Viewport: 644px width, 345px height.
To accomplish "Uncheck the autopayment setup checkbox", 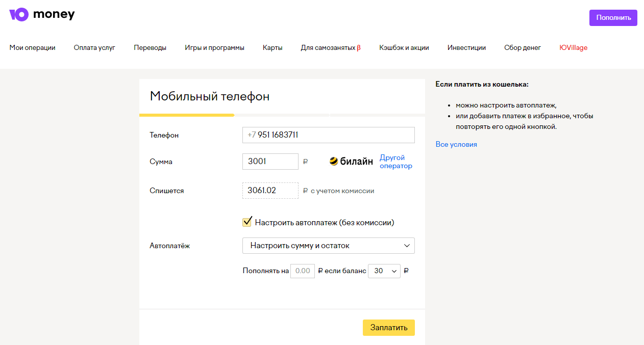I will point(247,222).
